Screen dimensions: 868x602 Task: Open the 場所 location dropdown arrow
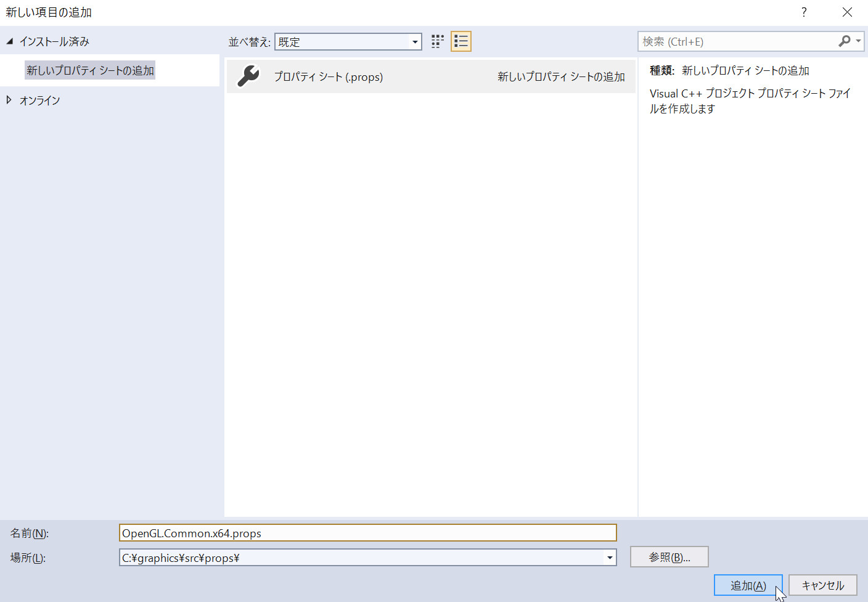pyautogui.click(x=609, y=558)
